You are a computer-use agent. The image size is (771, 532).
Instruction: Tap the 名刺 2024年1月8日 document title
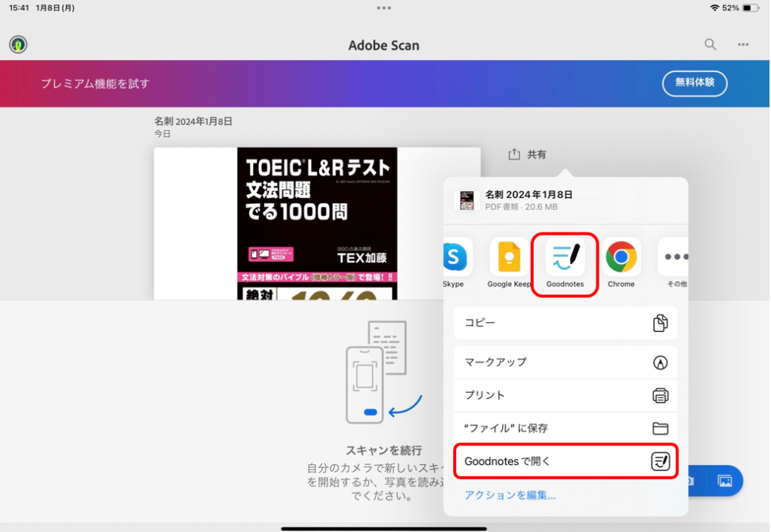pos(194,121)
